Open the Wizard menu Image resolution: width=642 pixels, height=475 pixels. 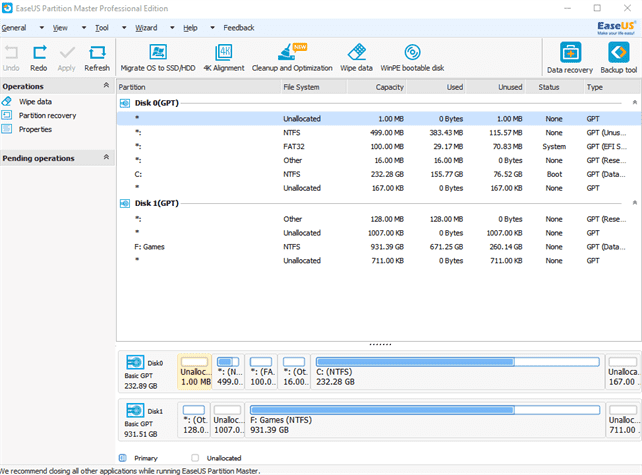[x=146, y=28]
